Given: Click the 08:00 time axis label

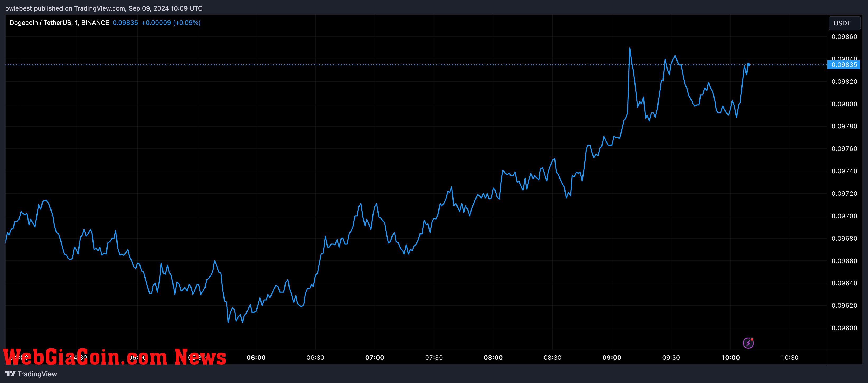Looking at the screenshot, I should (x=493, y=357).
